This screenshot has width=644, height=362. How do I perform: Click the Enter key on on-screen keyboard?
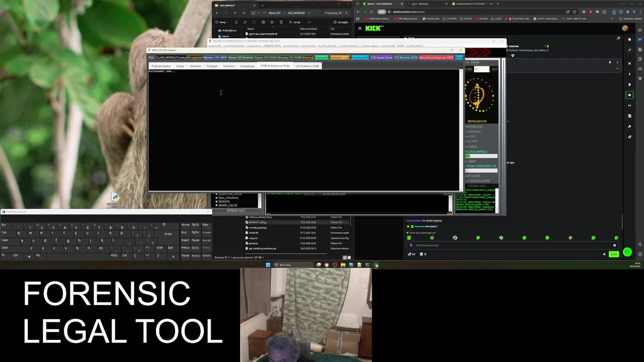168,234
